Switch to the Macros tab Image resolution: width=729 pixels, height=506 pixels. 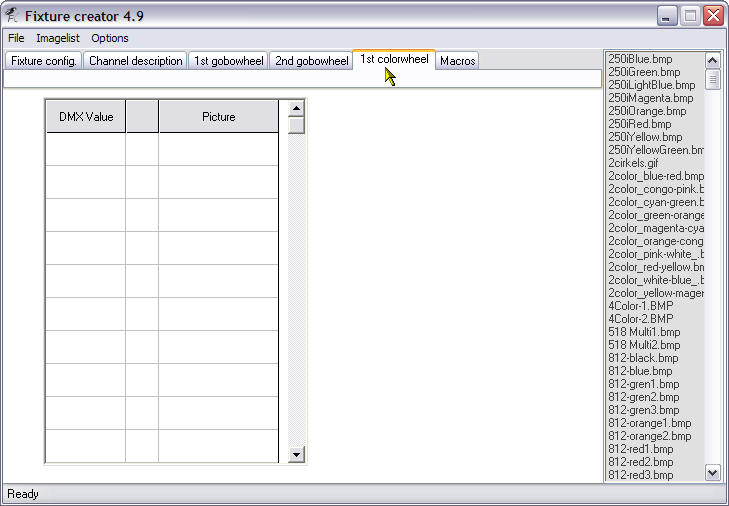[x=457, y=61]
